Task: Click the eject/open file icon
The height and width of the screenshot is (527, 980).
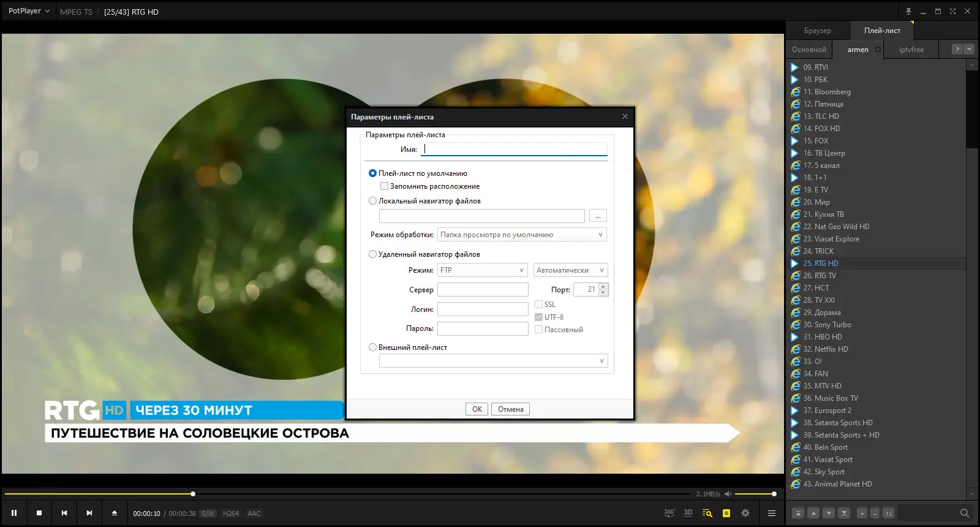Action: pos(114,513)
